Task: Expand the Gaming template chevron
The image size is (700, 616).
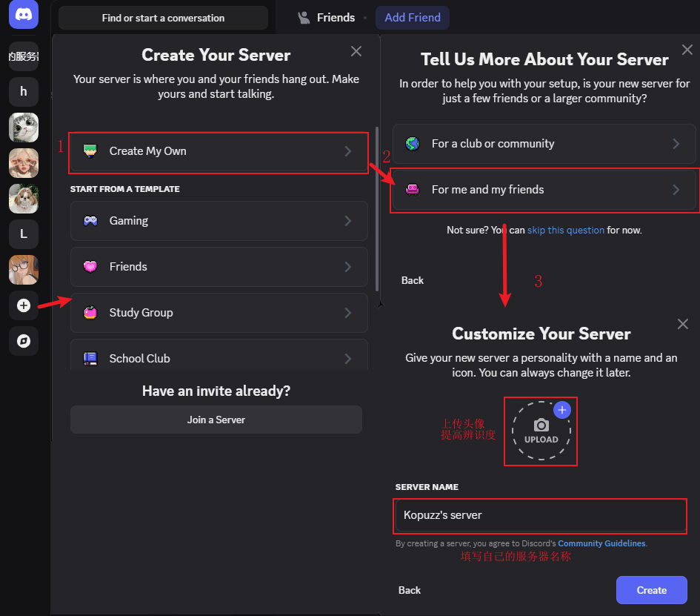Action: (x=348, y=221)
